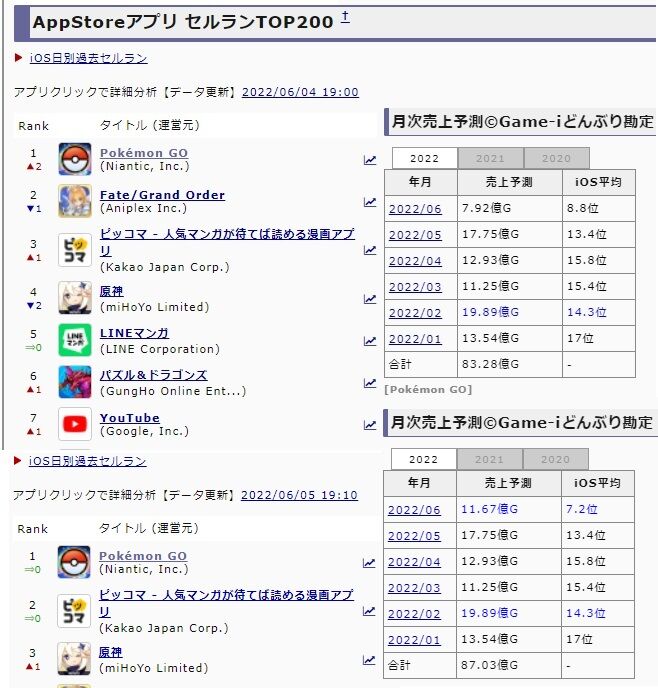Viewport: 658px width, 688px height.
Task: Click the ピッコマ app icon at rank 3 in the 06/04 ranking
Action: click(x=75, y=250)
